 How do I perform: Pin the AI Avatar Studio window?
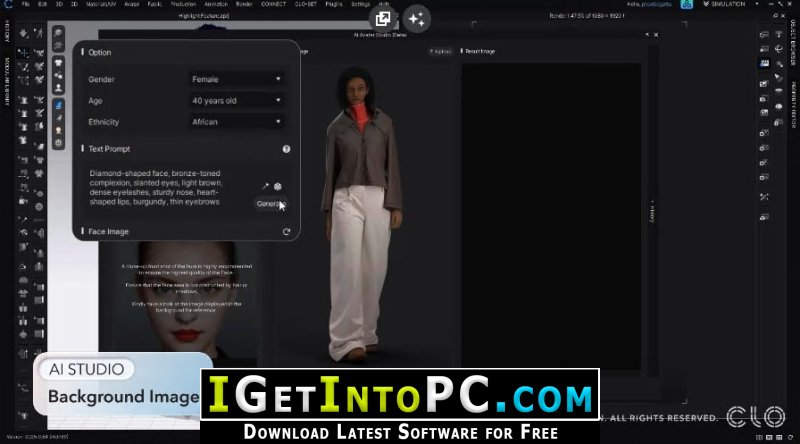(x=647, y=35)
